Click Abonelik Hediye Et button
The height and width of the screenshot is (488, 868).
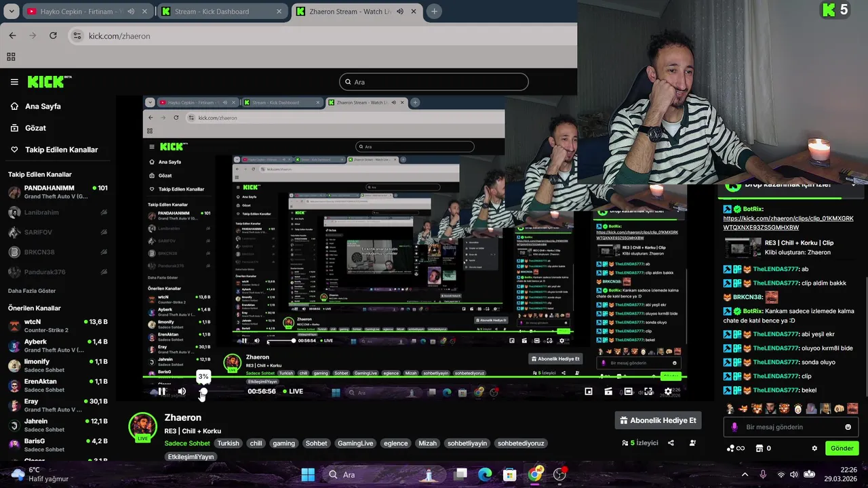pos(658,420)
